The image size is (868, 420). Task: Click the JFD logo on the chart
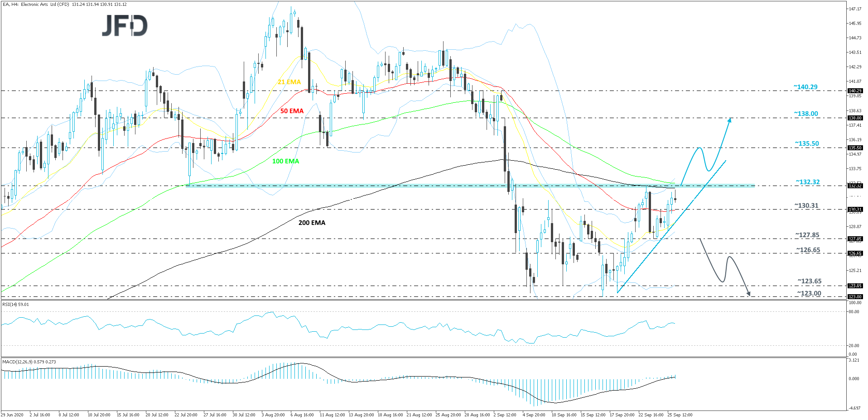click(125, 26)
